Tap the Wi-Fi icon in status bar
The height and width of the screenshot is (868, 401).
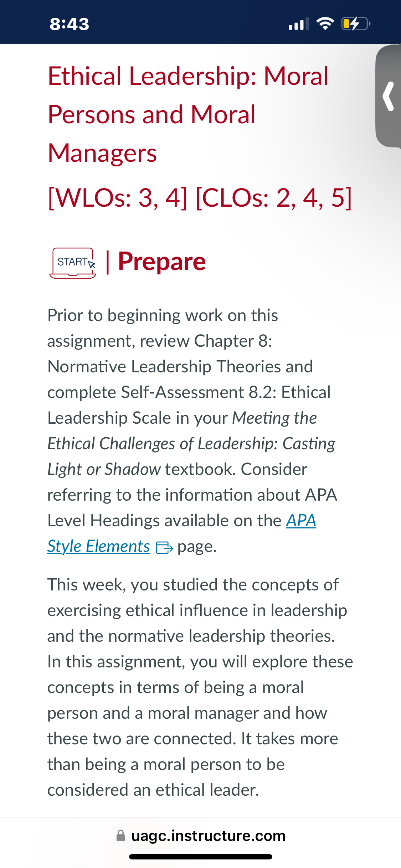click(x=325, y=24)
